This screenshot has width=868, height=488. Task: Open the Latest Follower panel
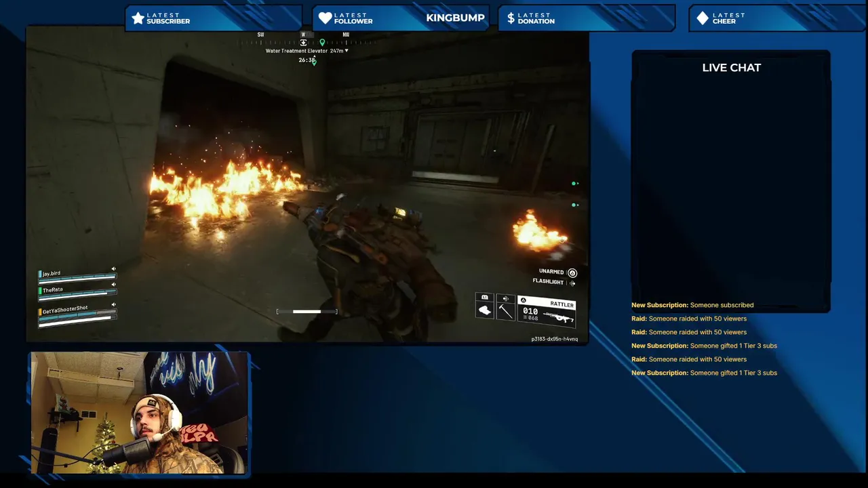[401, 18]
